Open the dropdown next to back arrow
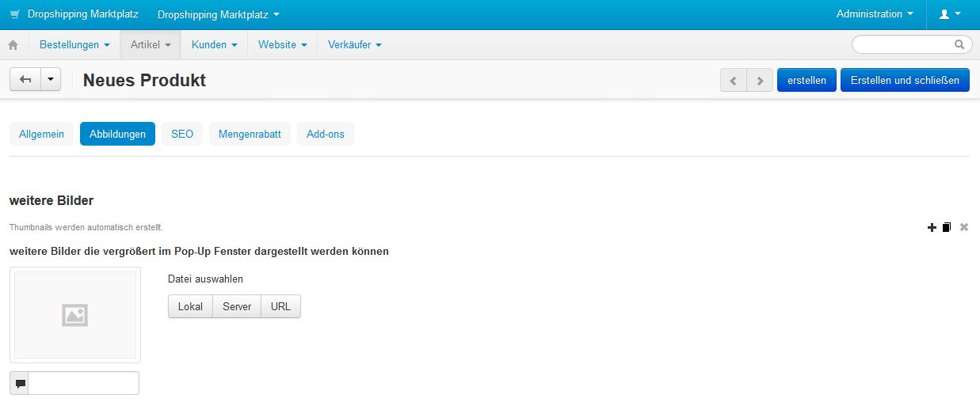Viewport: 980px width, 406px height. 51,79
